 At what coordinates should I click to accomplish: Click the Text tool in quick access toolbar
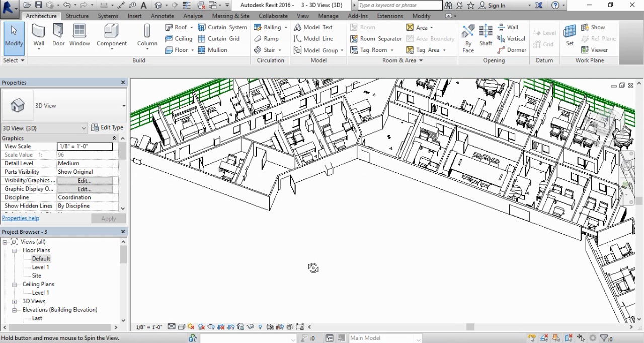[x=144, y=5]
